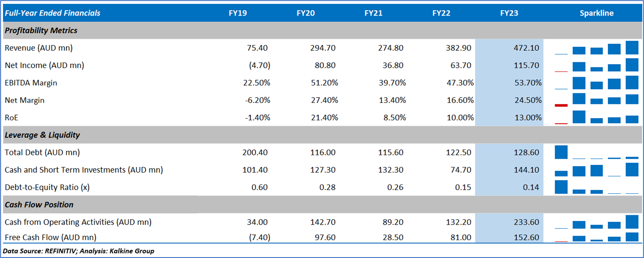Select the Total Debt sparkline chart

point(596,152)
